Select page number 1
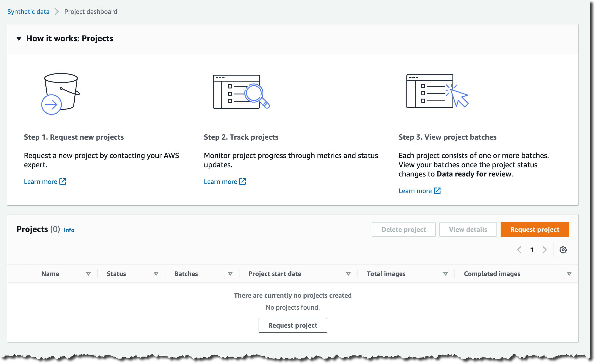This screenshot has height=364, width=595. tap(532, 250)
